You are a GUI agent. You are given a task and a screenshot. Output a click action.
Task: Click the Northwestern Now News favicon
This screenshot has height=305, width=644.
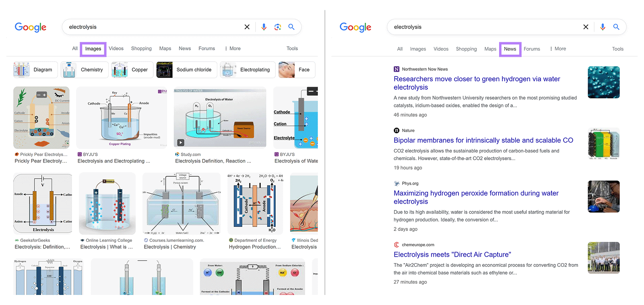click(396, 69)
